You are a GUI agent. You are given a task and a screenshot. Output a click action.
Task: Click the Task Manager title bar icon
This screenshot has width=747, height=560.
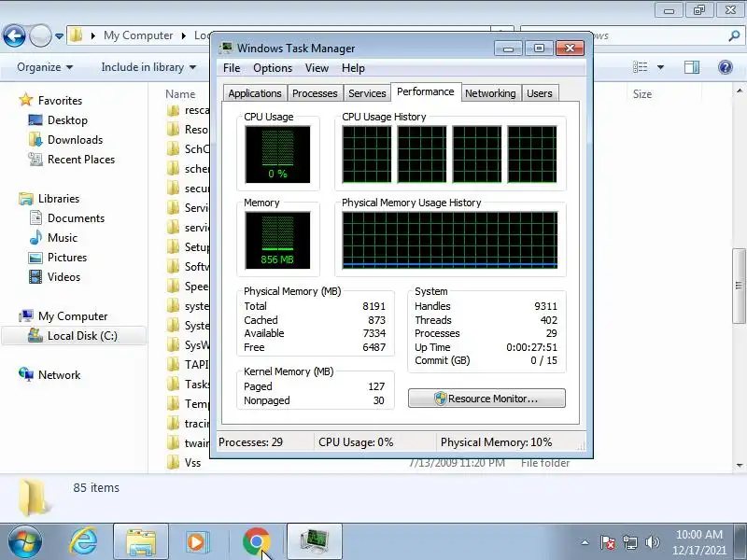coord(225,48)
